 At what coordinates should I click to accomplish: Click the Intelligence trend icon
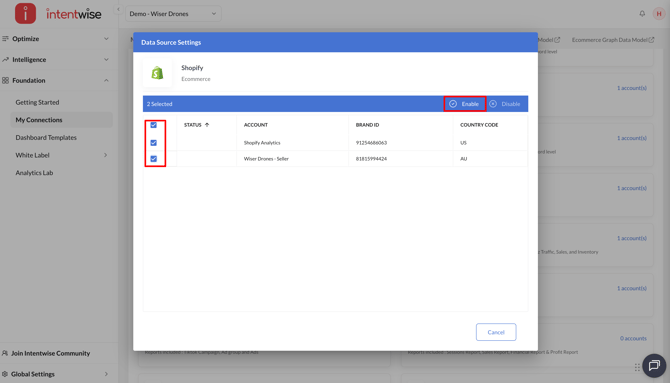(5, 59)
